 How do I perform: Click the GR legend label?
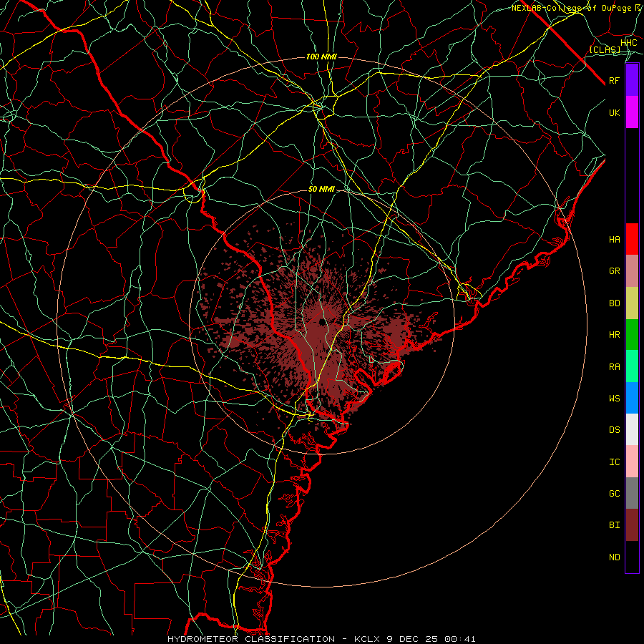pos(615,271)
